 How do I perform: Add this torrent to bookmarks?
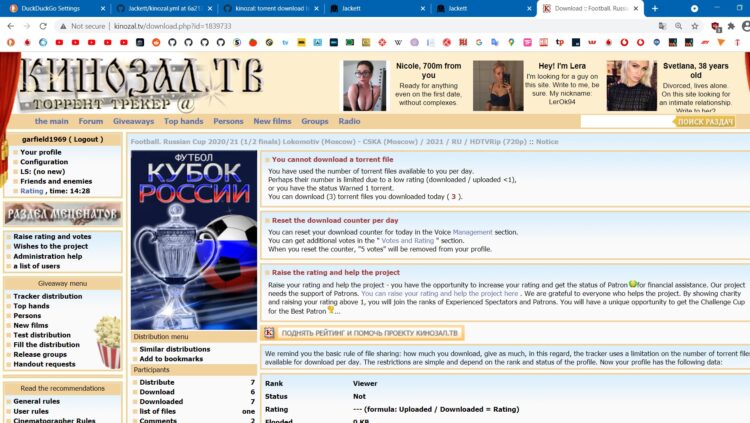[x=171, y=359]
